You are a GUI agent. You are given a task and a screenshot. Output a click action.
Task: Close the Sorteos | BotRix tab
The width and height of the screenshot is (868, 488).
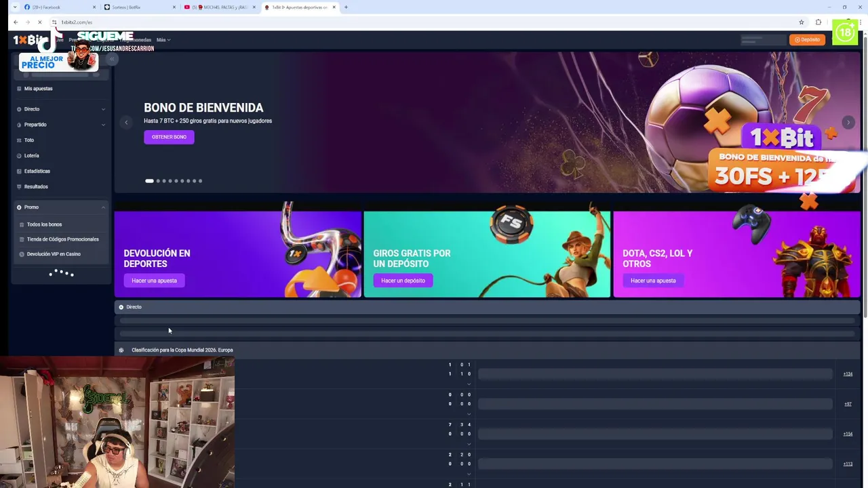(174, 7)
